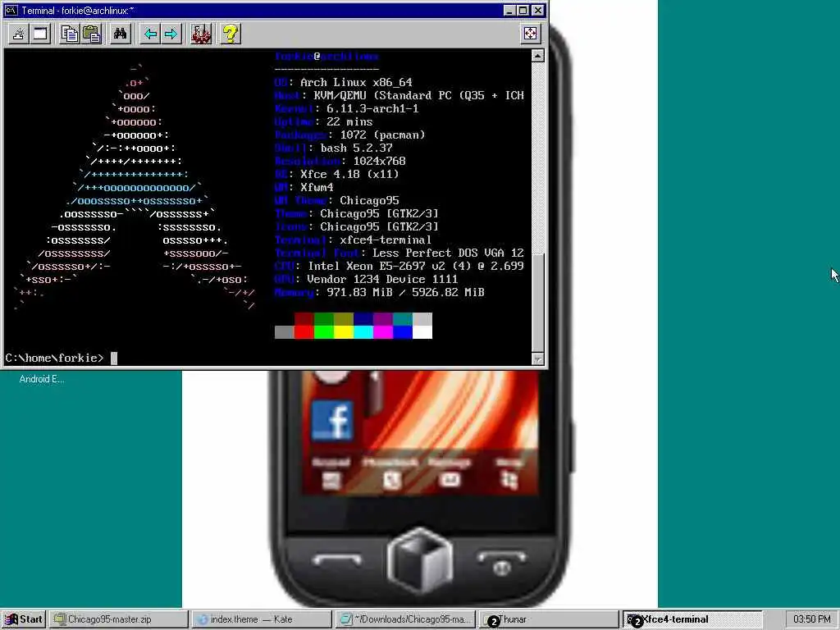Click the 'KVM/QEMU' host text

340,95
